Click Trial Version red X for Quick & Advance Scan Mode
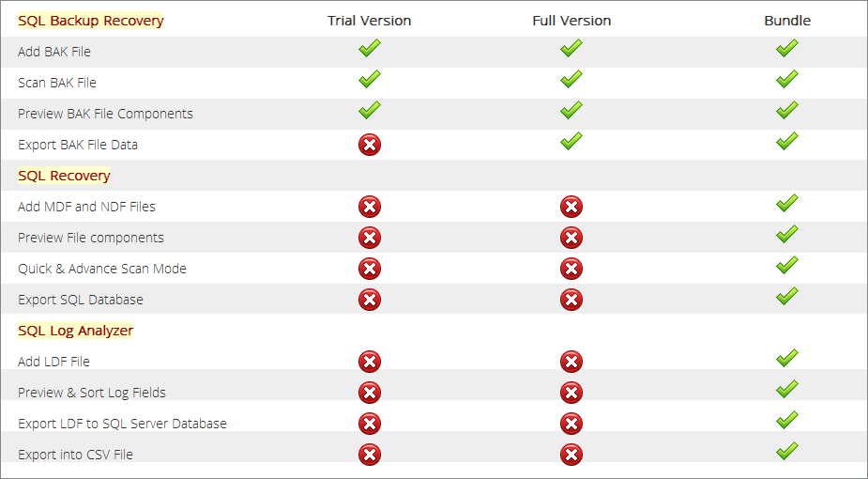Image resolution: width=868 pixels, height=479 pixels. [x=370, y=269]
